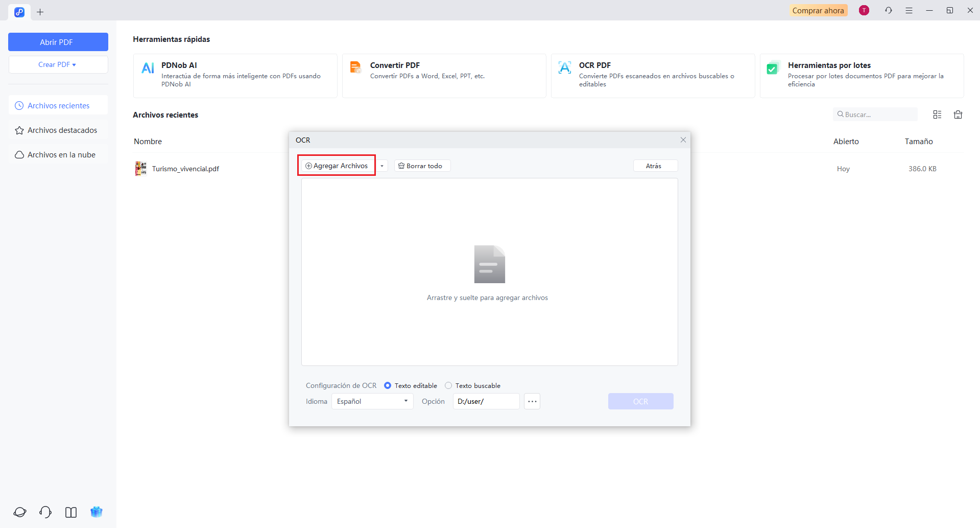The width and height of the screenshot is (980, 528).
Task: Open the hamburger menu
Action: (x=909, y=10)
